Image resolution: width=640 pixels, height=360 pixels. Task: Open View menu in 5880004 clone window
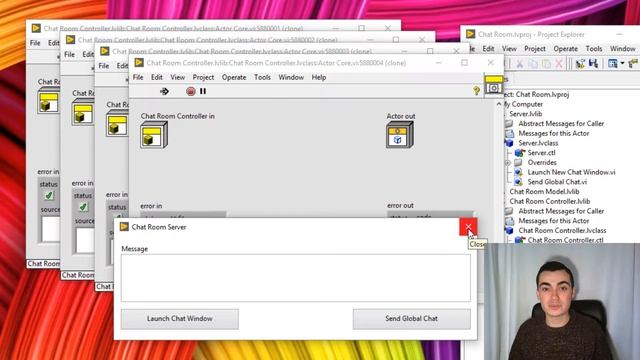178,77
